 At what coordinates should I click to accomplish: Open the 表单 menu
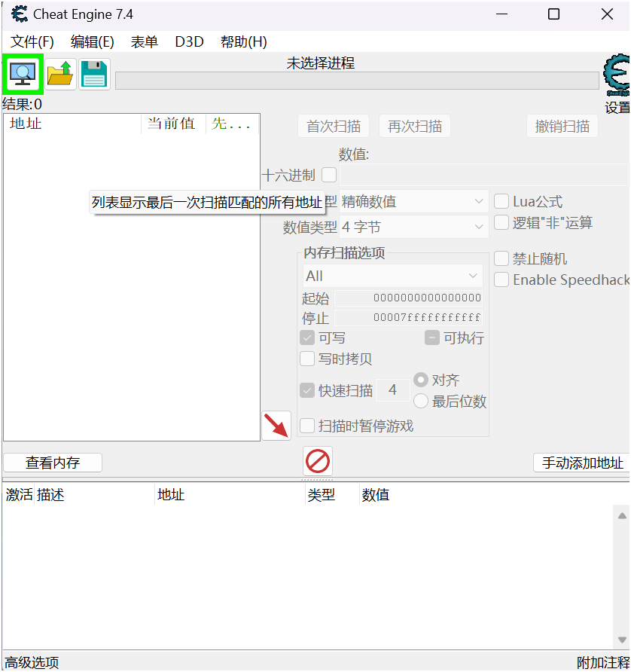point(145,42)
